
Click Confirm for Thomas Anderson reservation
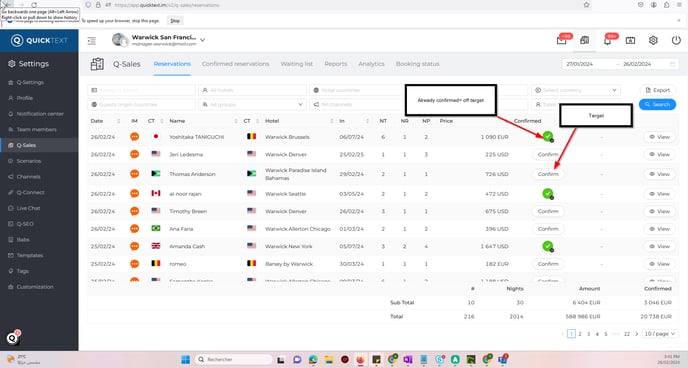548,174
